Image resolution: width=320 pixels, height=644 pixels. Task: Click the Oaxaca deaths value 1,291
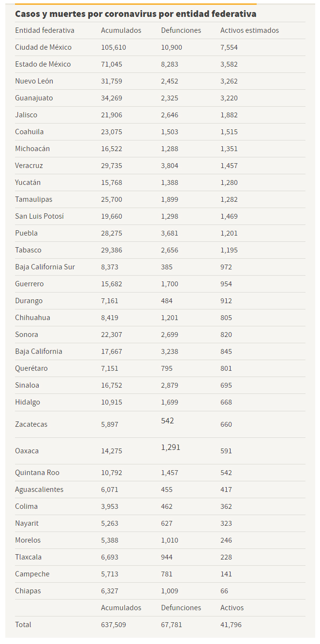(171, 448)
